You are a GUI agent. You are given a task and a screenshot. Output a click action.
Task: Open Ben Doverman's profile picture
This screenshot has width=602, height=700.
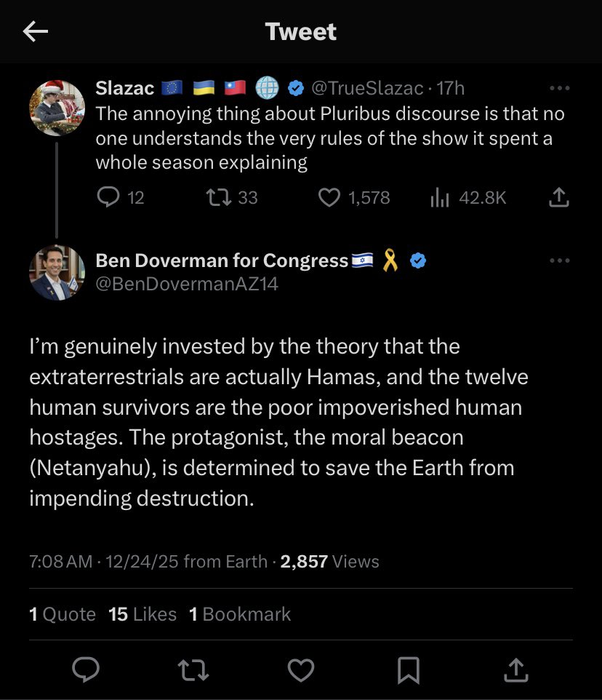pyautogui.click(x=57, y=272)
